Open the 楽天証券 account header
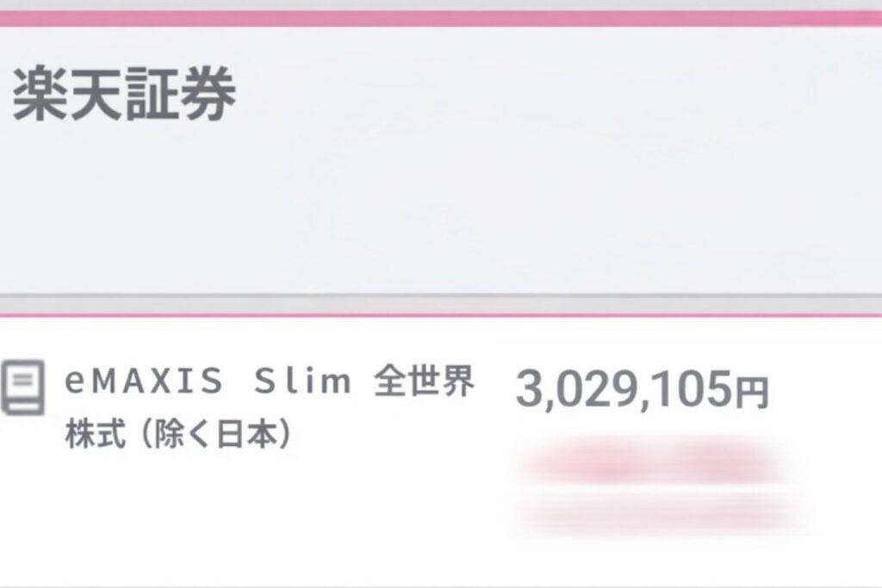The height and width of the screenshot is (588, 882). [x=124, y=93]
